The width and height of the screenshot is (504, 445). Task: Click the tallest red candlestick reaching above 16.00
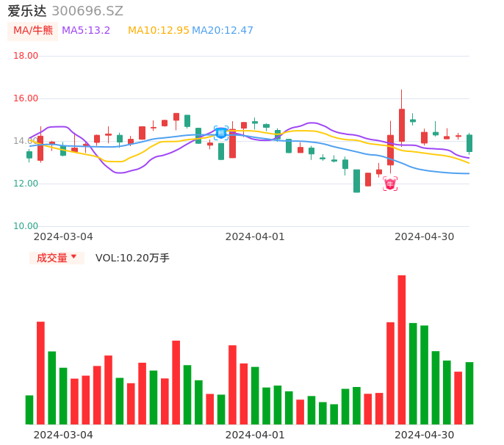click(x=402, y=124)
